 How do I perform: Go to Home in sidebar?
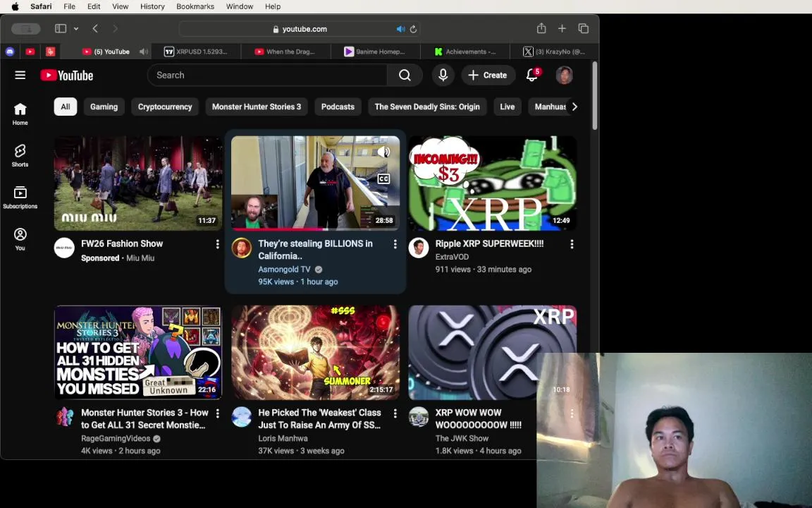(x=20, y=114)
